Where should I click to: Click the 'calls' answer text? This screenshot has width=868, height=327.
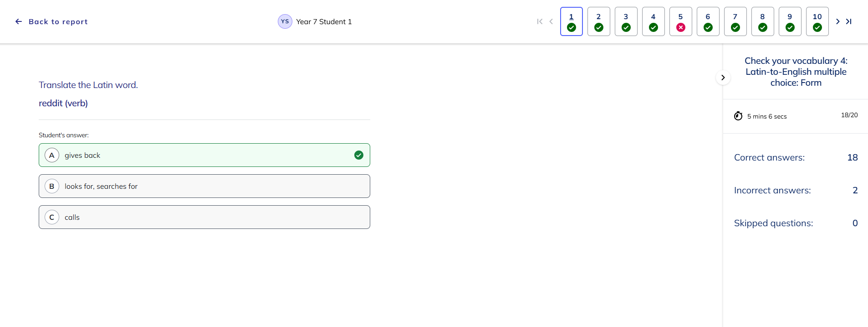72,217
